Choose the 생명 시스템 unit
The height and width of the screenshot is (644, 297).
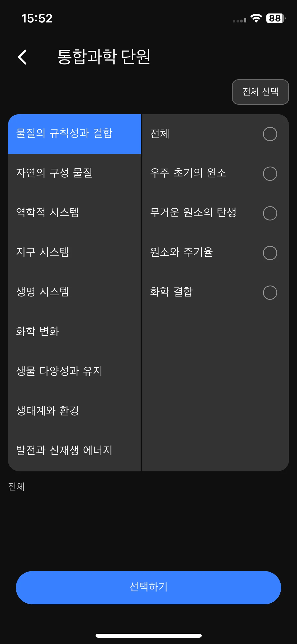[x=74, y=293]
